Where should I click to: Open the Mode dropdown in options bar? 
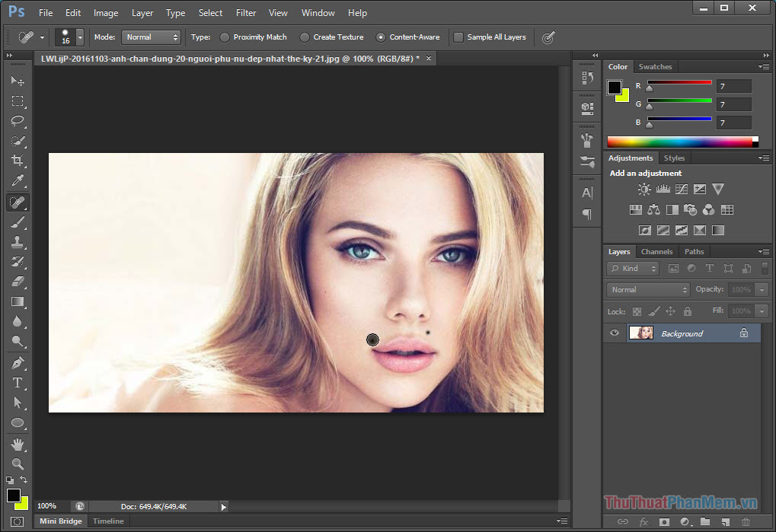point(151,37)
